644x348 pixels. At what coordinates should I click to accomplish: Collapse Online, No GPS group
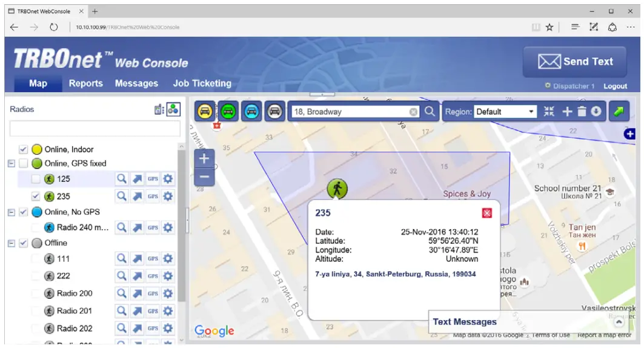[12, 212]
